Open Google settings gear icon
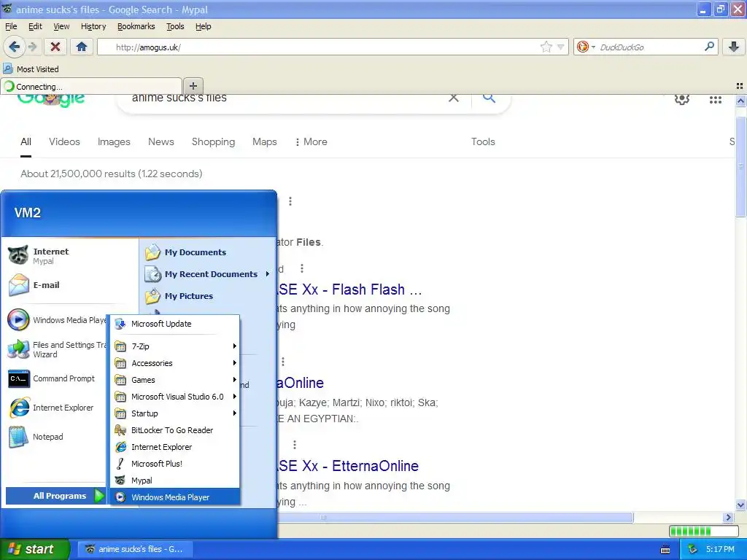Screen dimensions: 747x560 point(682,99)
